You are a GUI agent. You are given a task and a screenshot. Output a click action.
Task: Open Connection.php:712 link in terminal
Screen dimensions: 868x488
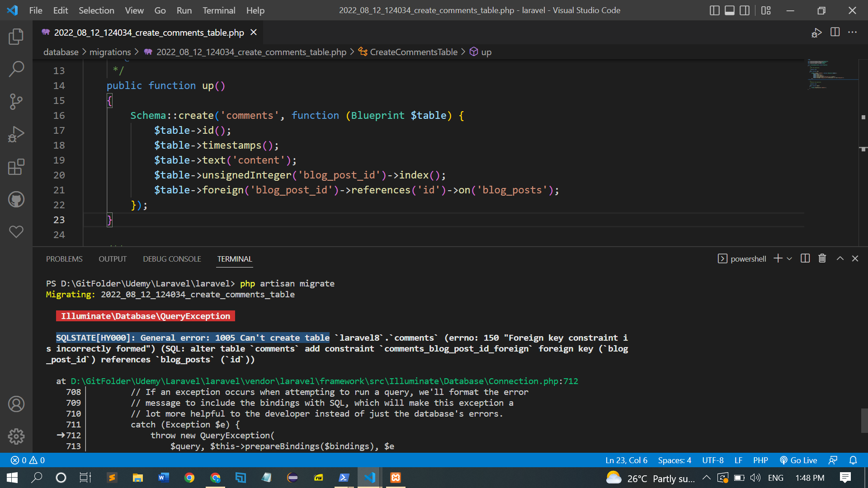(x=324, y=381)
